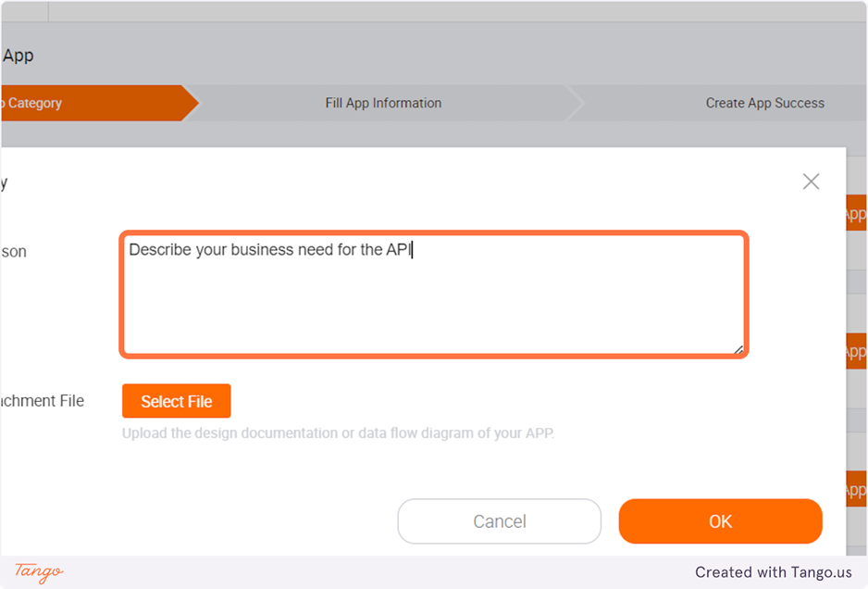
Task: Click inside the business need reason text area
Action: 433,294
